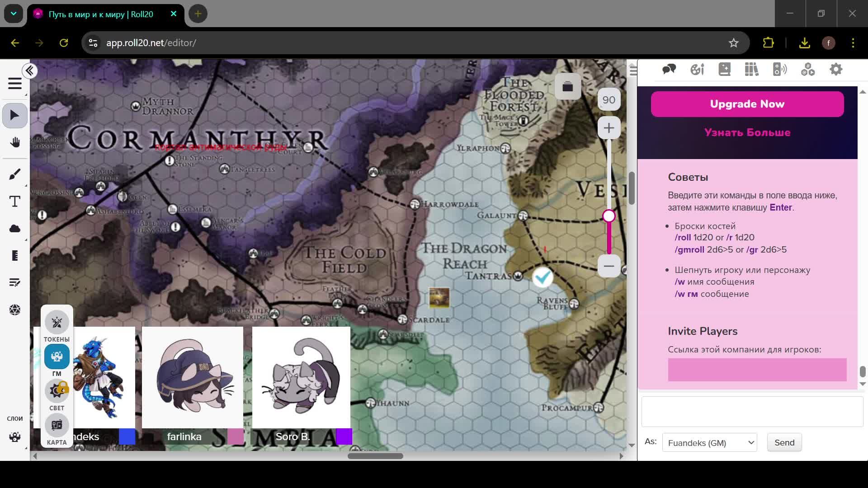Screen dimensions: 868x488
Task: Open the Jukebox audio tab
Action: (x=780, y=70)
